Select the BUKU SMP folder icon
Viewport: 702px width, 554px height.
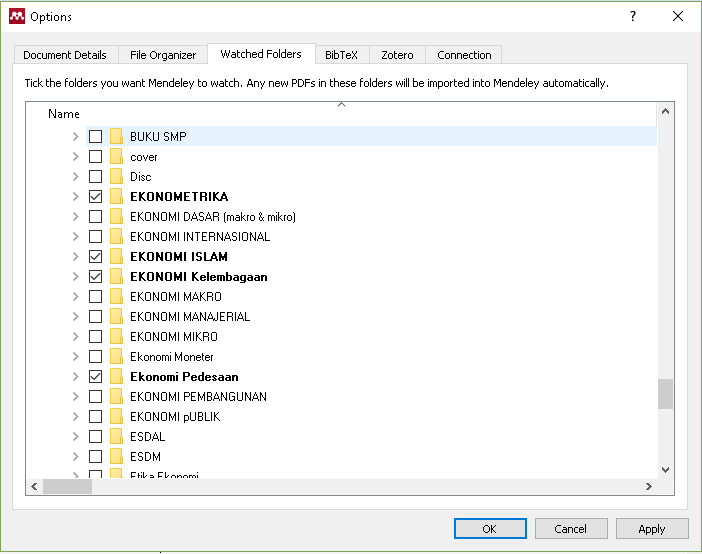pyautogui.click(x=116, y=137)
